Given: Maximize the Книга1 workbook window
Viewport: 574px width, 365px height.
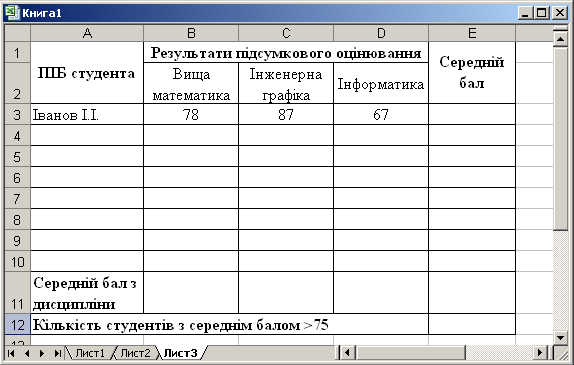Looking at the screenshot, I should pos(542,13).
